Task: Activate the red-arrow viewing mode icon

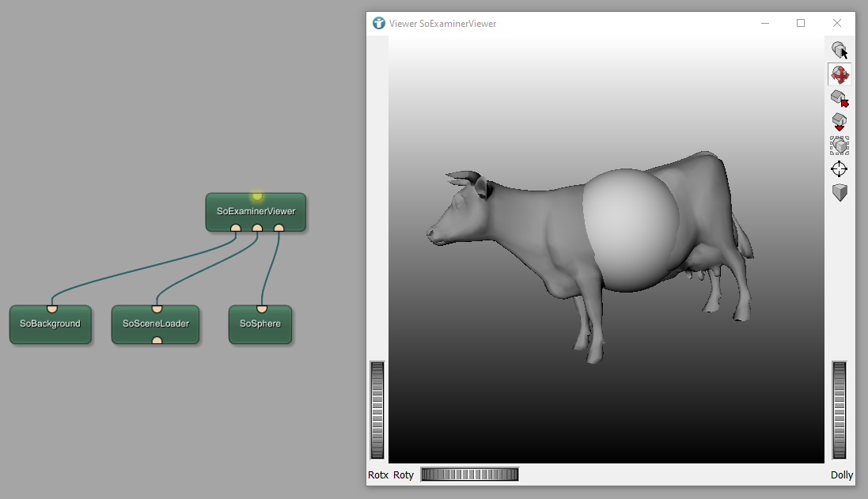Action: tap(839, 75)
